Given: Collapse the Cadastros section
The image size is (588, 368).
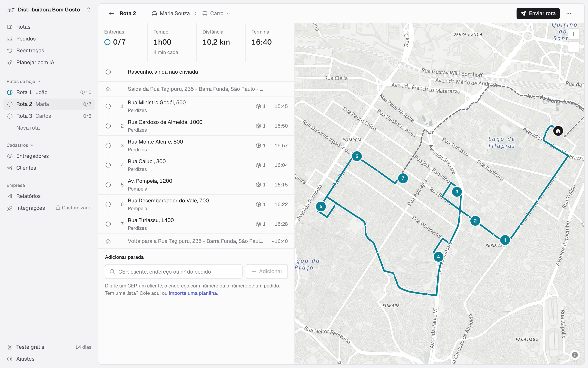Looking at the screenshot, I should [20, 145].
